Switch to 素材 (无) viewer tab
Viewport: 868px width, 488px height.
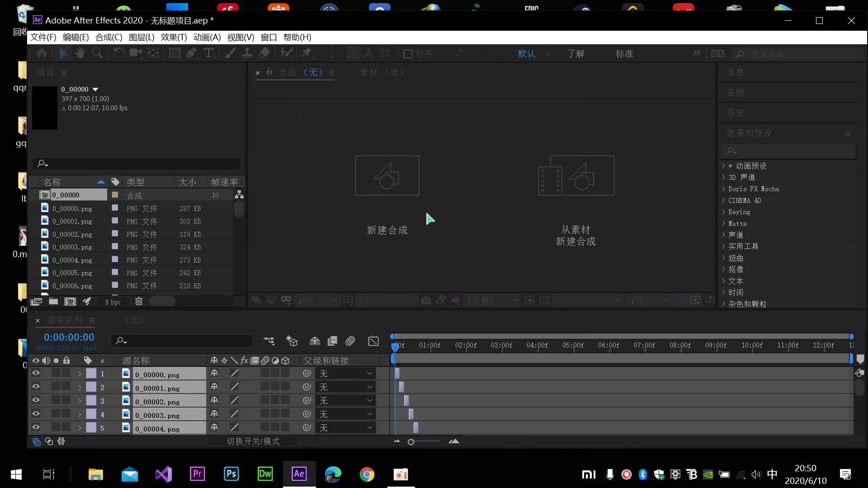pyautogui.click(x=382, y=72)
